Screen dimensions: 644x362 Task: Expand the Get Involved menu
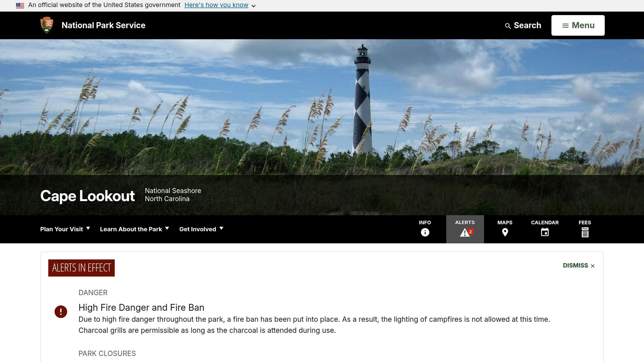pyautogui.click(x=201, y=229)
